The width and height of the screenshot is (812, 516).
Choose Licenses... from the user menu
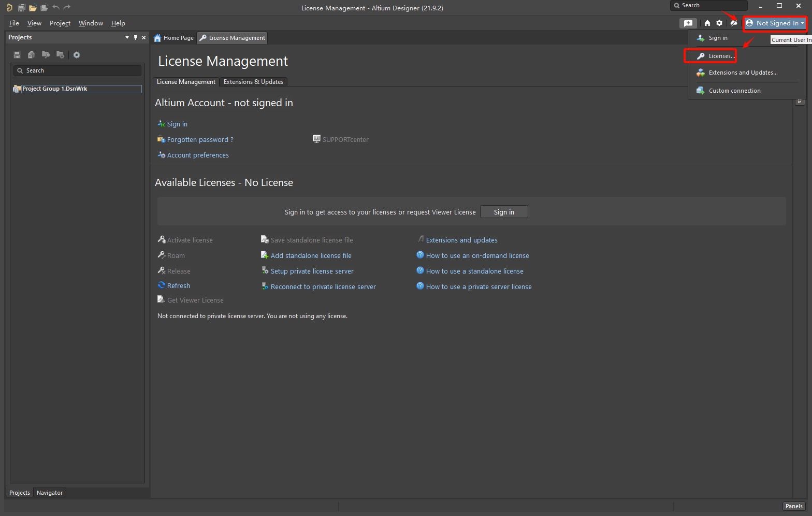[721, 56]
